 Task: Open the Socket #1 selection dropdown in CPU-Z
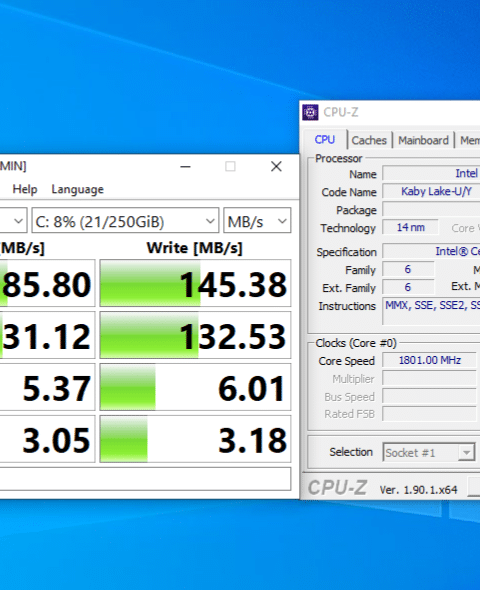coord(429,453)
